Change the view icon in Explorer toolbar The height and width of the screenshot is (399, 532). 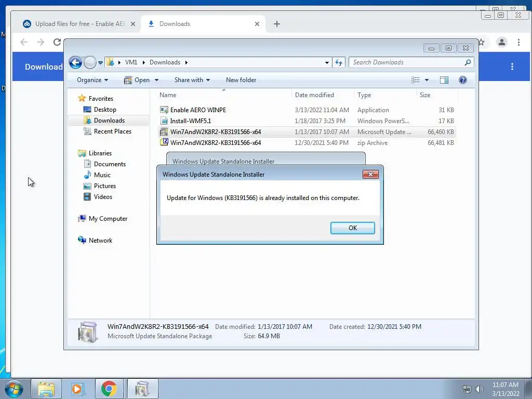pyautogui.click(x=415, y=80)
